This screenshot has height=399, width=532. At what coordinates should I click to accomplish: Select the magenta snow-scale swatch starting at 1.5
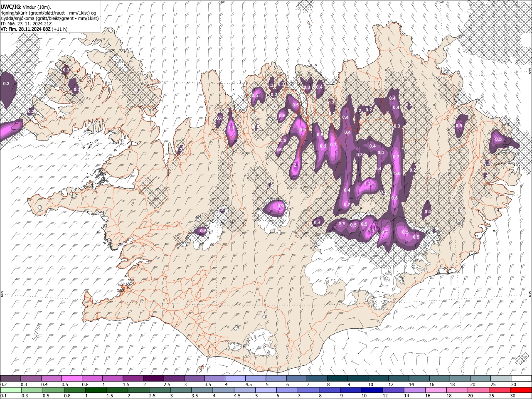[x=133, y=379]
